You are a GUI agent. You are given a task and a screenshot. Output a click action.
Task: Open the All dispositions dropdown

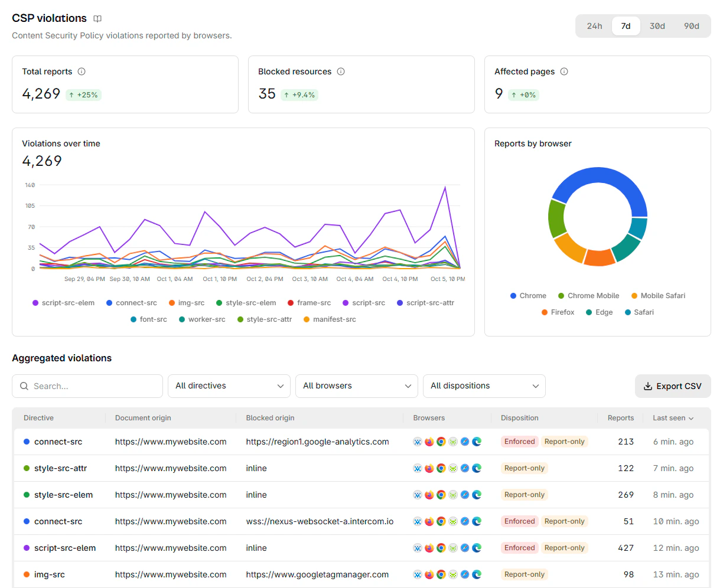[484, 386]
